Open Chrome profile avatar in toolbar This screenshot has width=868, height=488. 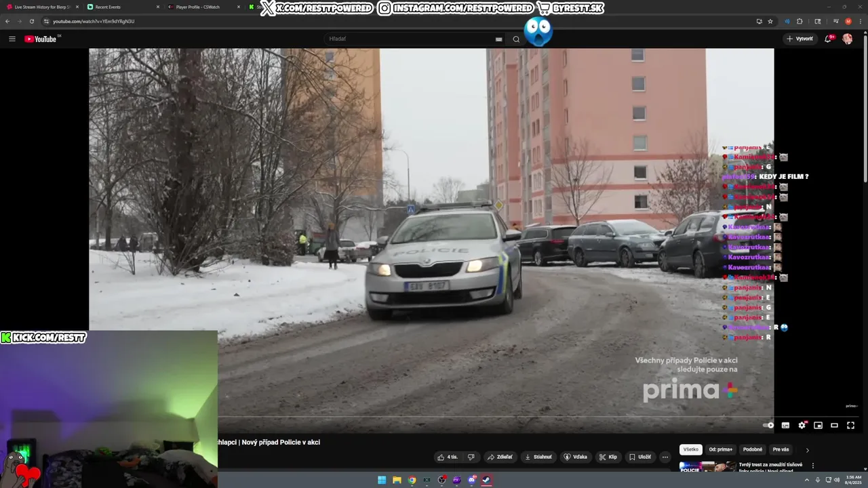(x=848, y=21)
